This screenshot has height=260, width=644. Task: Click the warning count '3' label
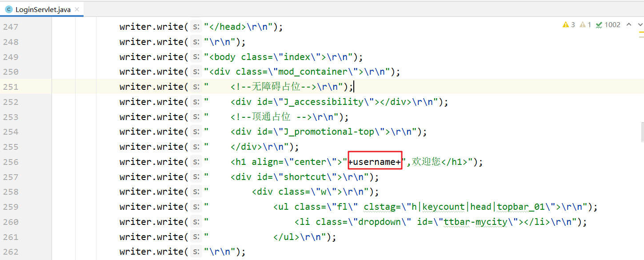coord(572,24)
